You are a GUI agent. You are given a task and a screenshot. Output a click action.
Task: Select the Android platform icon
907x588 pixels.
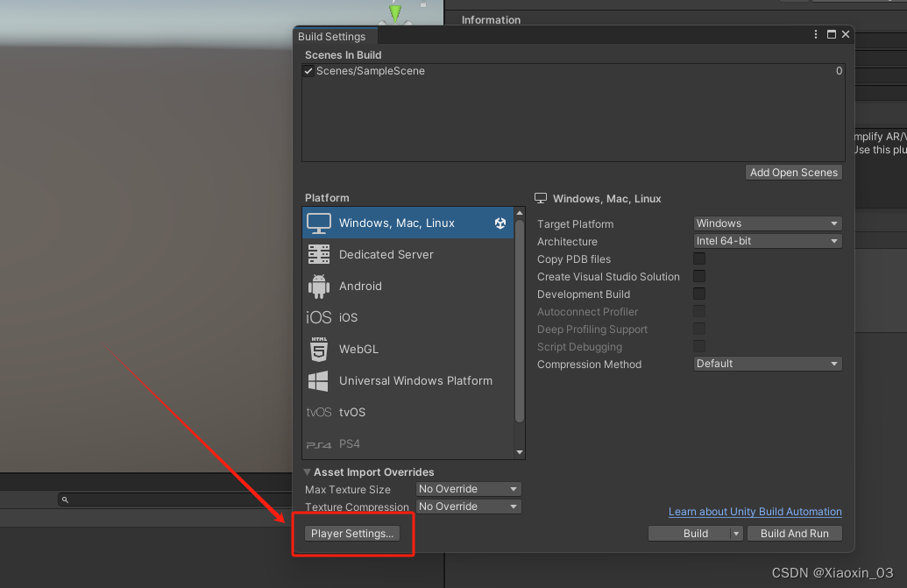[319, 286]
